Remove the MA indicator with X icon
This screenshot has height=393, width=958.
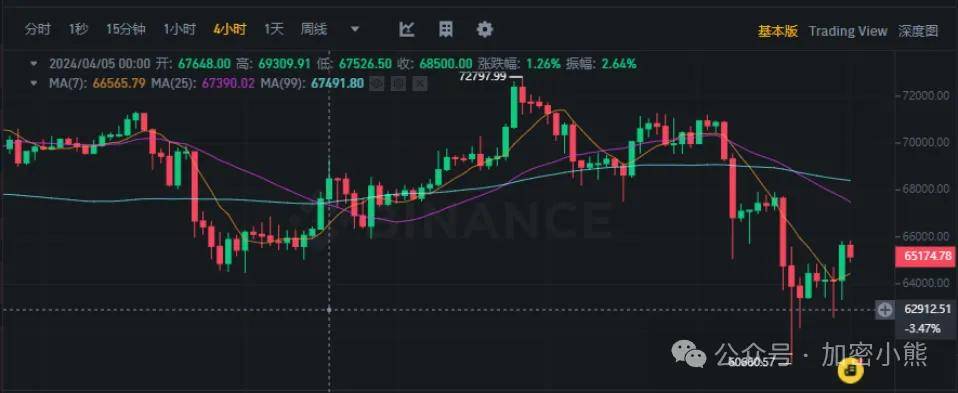419,83
